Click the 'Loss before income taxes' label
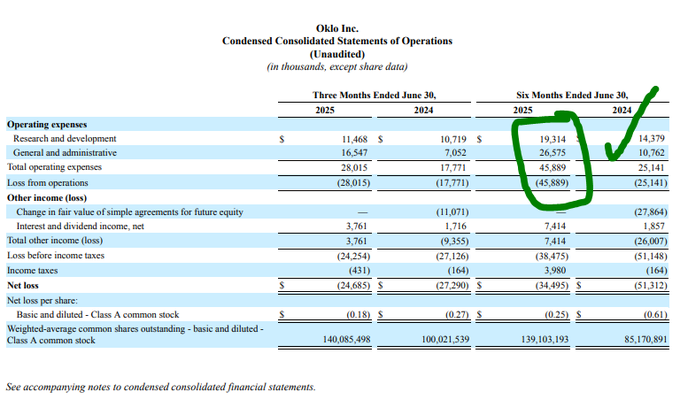The height and width of the screenshot is (415, 680). [56, 255]
